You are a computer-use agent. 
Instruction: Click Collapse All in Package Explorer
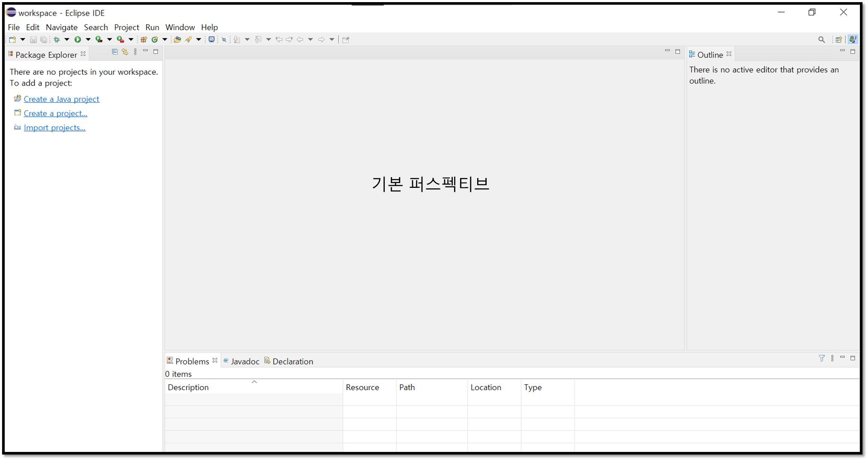pyautogui.click(x=115, y=52)
